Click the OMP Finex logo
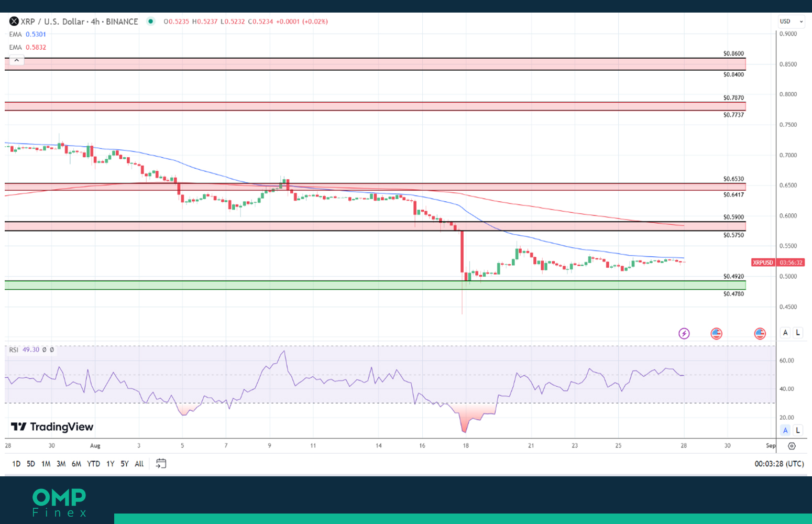Image resolution: width=812 pixels, height=524 pixels. 59,503
